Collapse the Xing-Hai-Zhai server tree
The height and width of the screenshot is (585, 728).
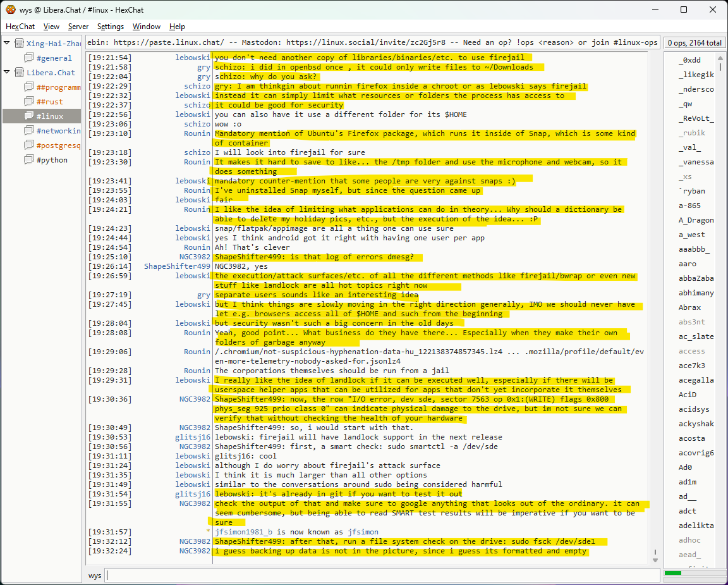7,43
